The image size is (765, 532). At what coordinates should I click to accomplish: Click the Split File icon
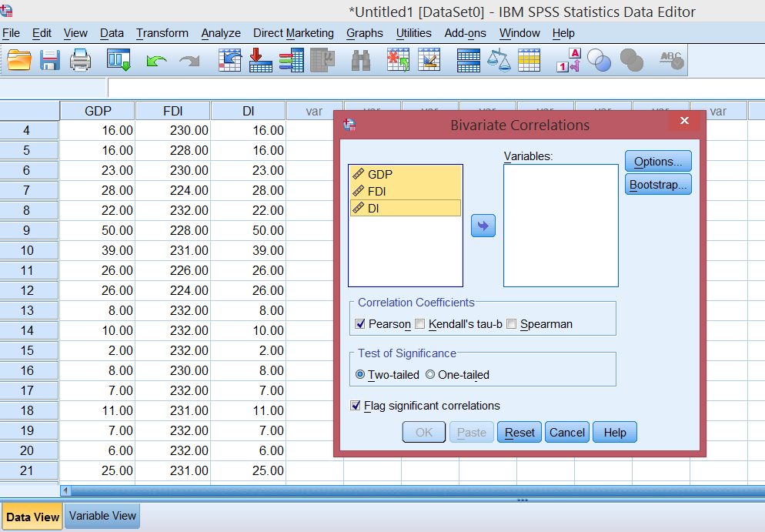469,61
